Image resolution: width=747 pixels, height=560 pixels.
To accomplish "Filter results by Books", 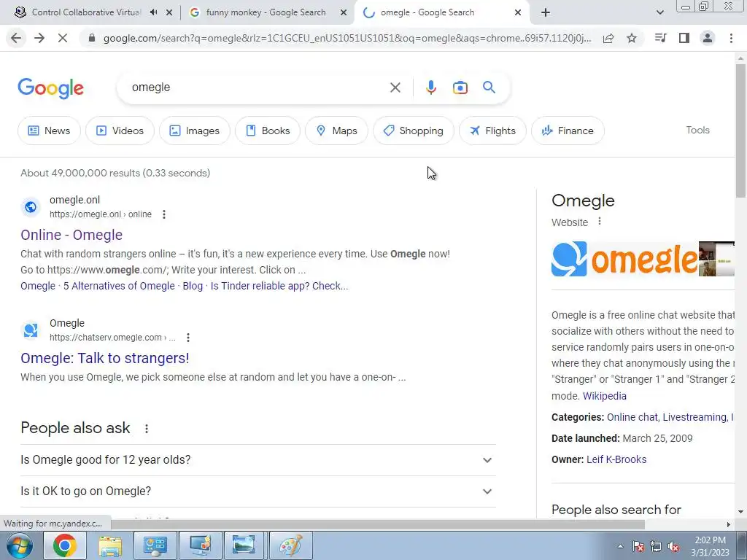I will pyautogui.click(x=268, y=131).
